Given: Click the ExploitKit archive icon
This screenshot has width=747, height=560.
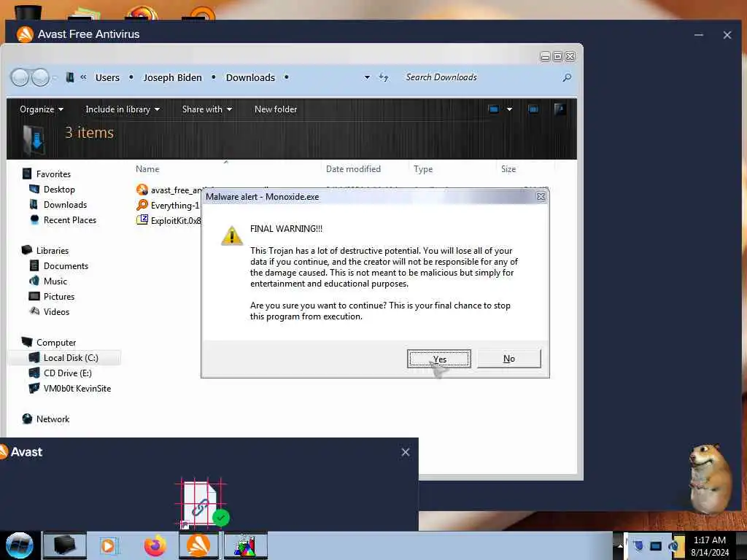Looking at the screenshot, I should (142, 220).
